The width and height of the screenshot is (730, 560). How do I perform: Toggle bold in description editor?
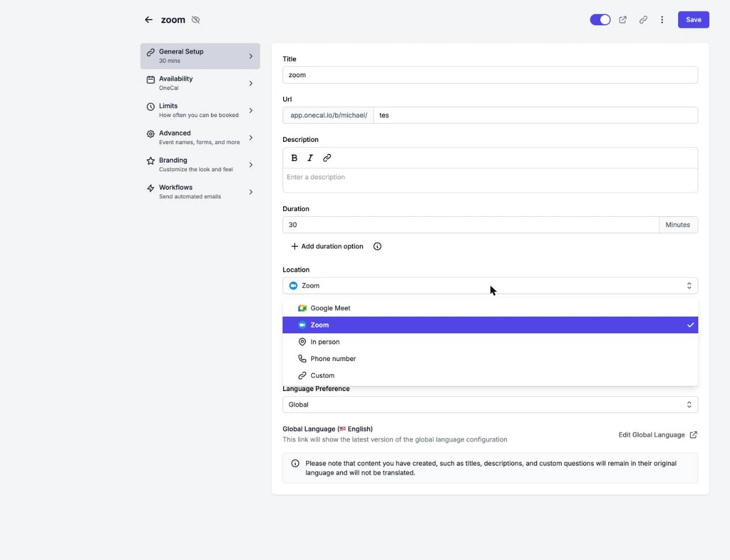tap(294, 158)
